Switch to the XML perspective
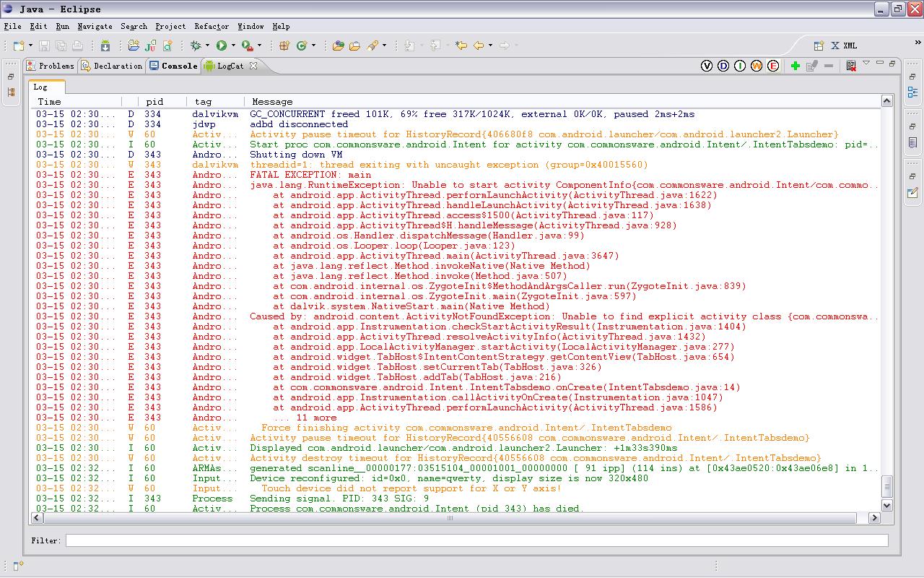 click(x=844, y=46)
